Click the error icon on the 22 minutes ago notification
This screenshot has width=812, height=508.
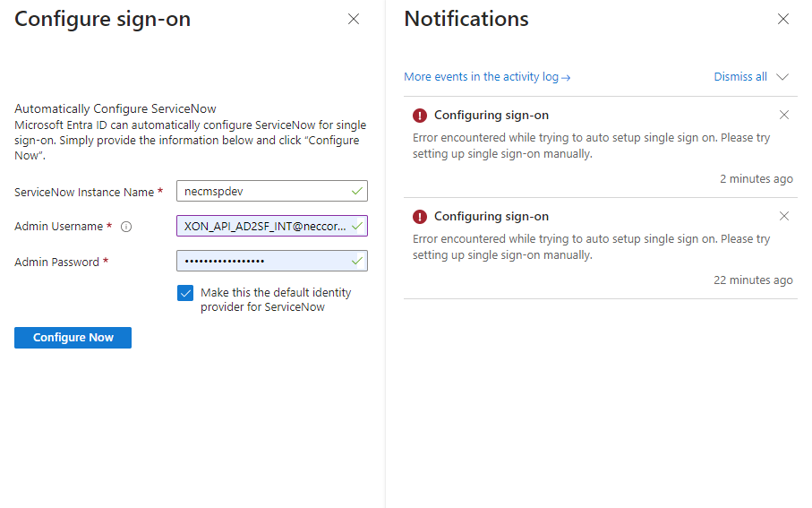pos(420,217)
